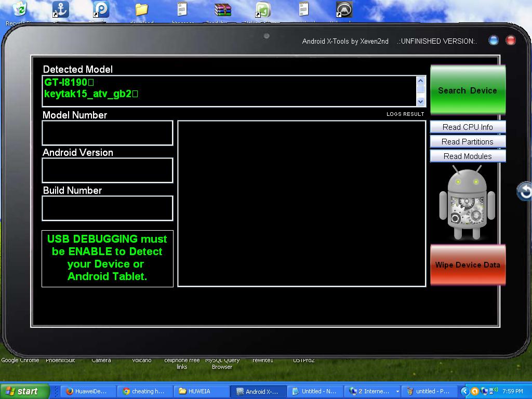Click the red Wipe Device Data button
Screen dimensions: 532x399
click(468, 265)
